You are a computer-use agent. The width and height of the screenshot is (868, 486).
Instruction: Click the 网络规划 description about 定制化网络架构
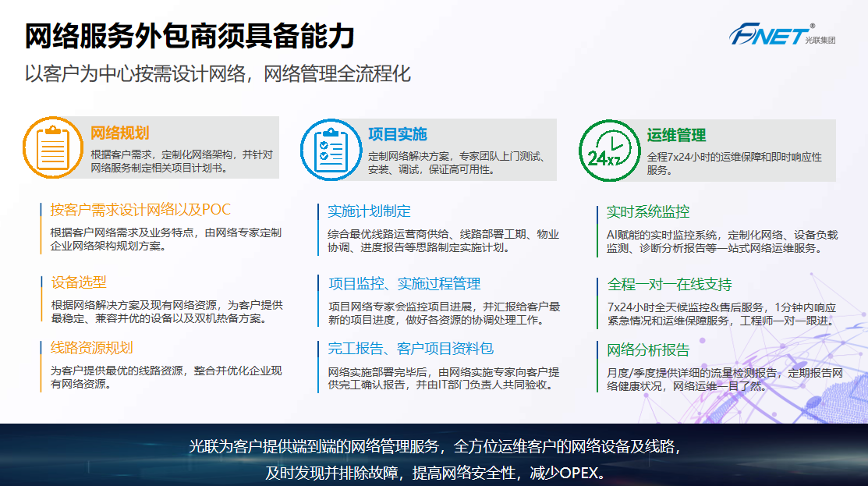click(x=182, y=161)
